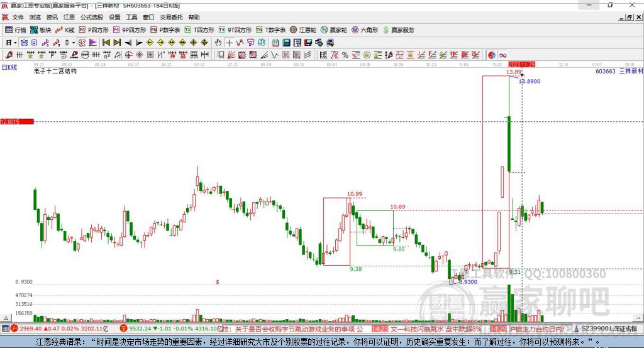
Task: Click the up-arrow expander at chart bottom left
Action: pos(6,318)
